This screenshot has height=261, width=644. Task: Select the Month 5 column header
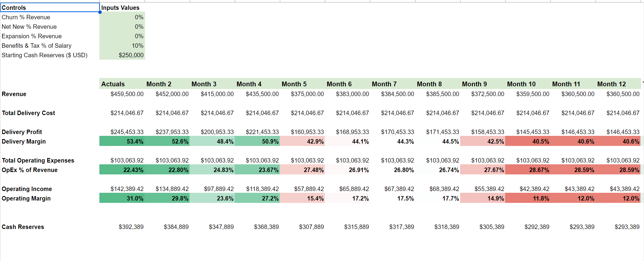pos(303,84)
